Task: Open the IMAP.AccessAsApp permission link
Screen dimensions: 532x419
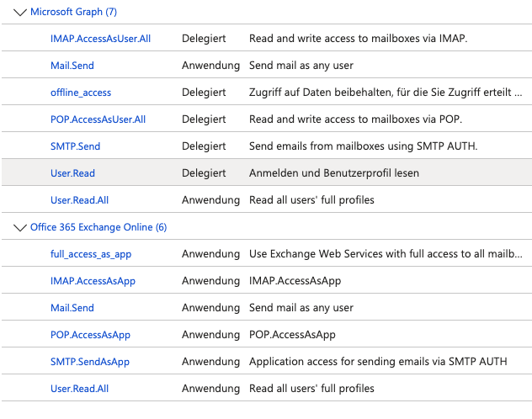Action: (93, 281)
